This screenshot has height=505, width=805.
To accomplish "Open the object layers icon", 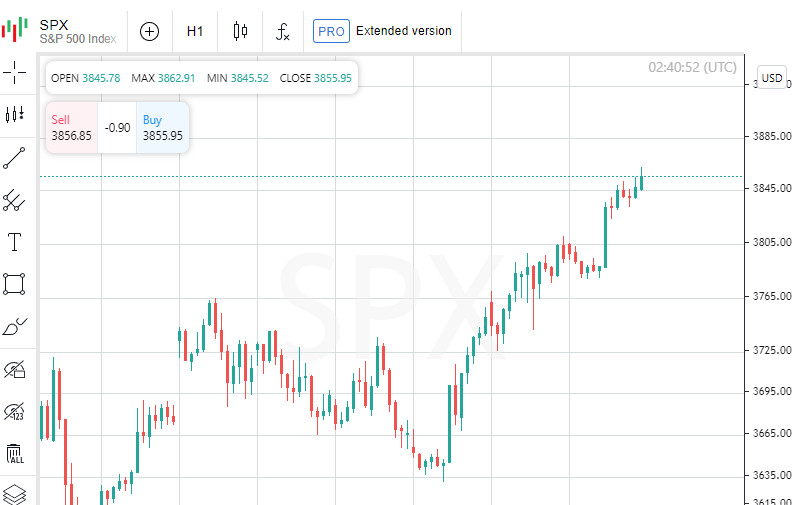I will coord(14,494).
